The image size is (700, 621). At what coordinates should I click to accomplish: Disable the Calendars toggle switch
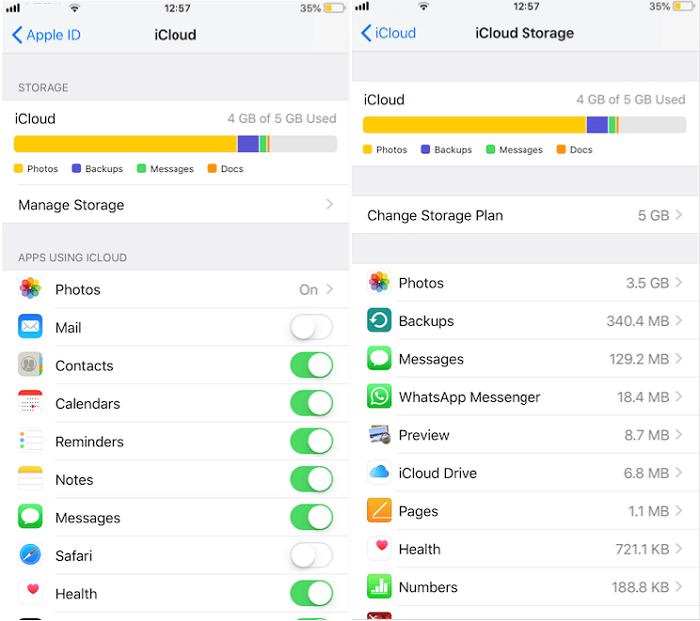pyautogui.click(x=311, y=403)
